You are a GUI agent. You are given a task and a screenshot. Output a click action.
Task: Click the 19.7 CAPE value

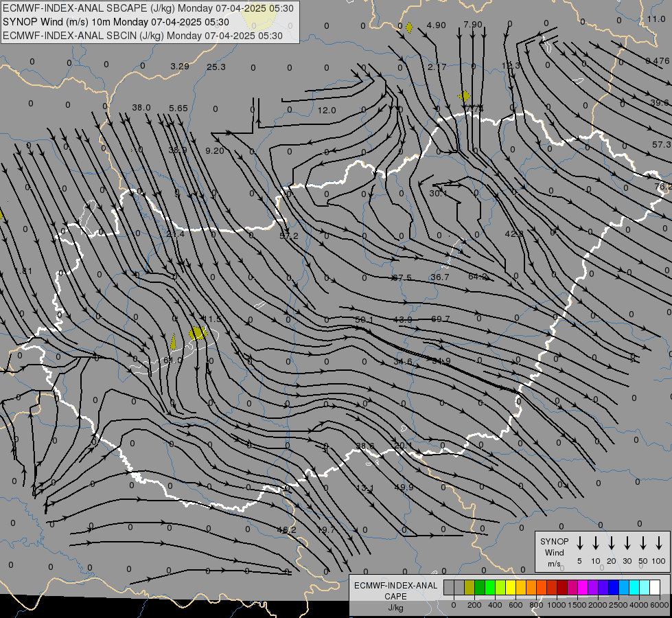[326, 529]
